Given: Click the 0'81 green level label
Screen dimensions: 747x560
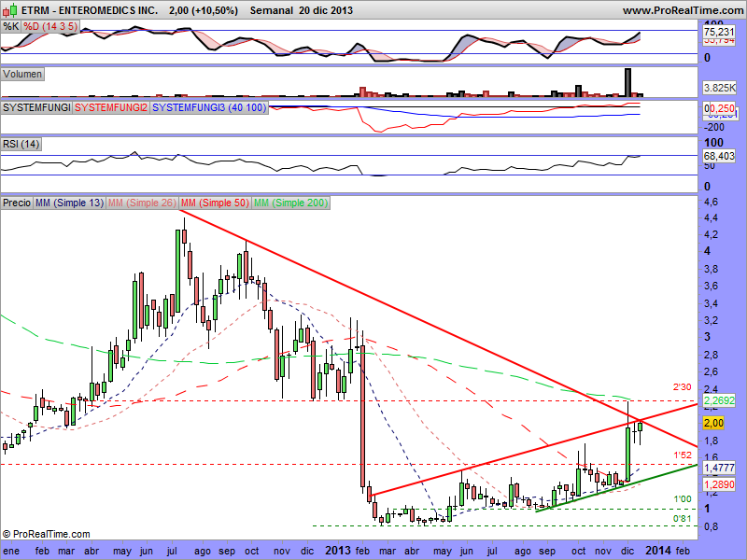Looking at the screenshot, I should [683, 518].
